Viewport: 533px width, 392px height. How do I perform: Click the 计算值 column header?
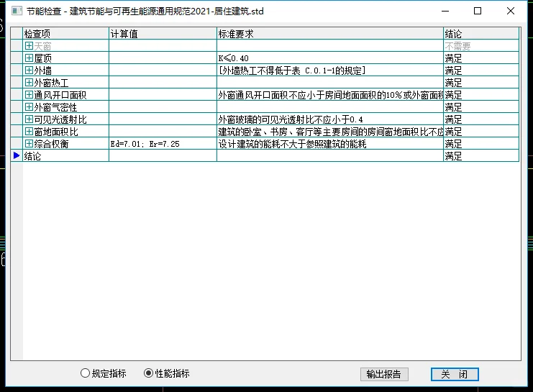pyautogui.click(x=163, y=34)
